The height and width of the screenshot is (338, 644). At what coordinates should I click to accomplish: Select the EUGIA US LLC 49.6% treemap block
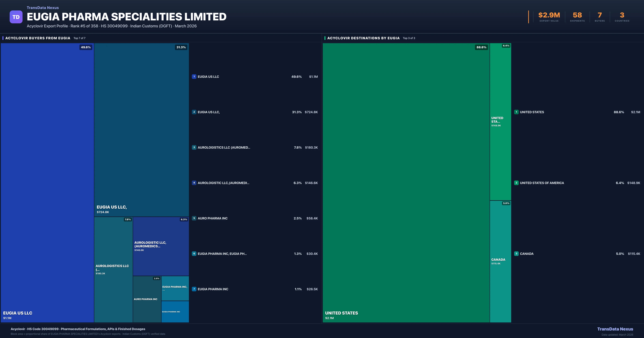[x=47, y=183]
